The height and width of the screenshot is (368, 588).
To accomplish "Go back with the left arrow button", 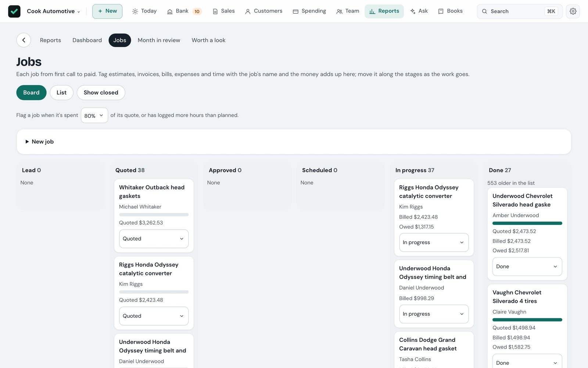I will coord(24,40).
